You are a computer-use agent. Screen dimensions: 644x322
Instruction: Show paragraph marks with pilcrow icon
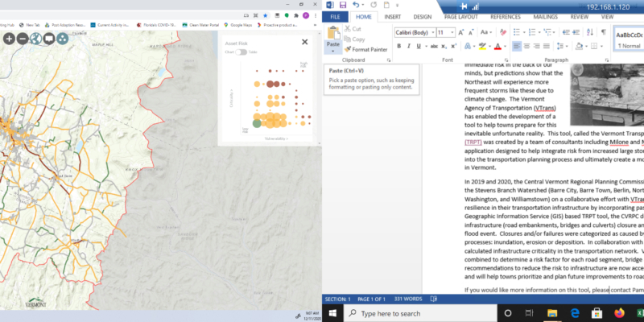pos(603,32)
